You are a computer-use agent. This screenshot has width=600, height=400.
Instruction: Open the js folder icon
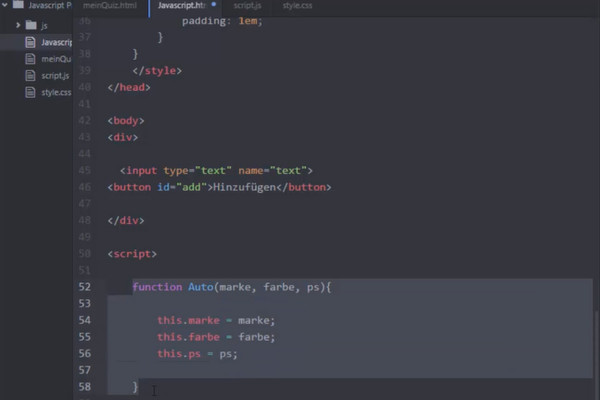(x=31, y=25)
